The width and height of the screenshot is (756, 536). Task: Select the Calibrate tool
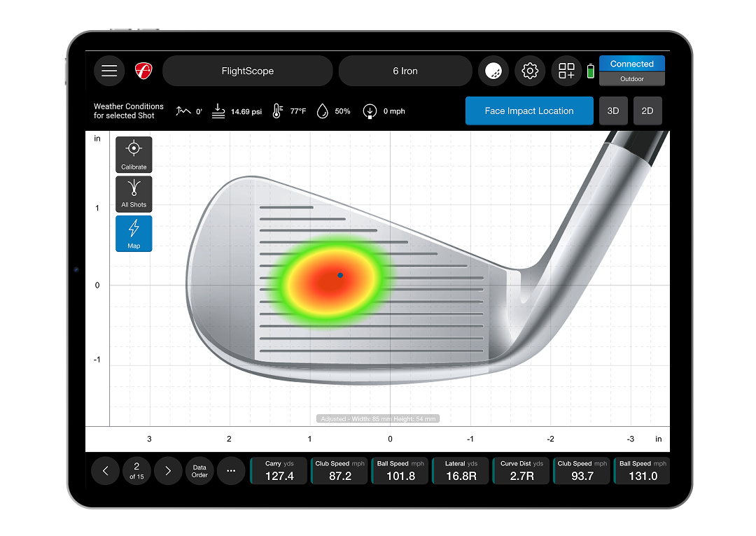pos(134,155)
